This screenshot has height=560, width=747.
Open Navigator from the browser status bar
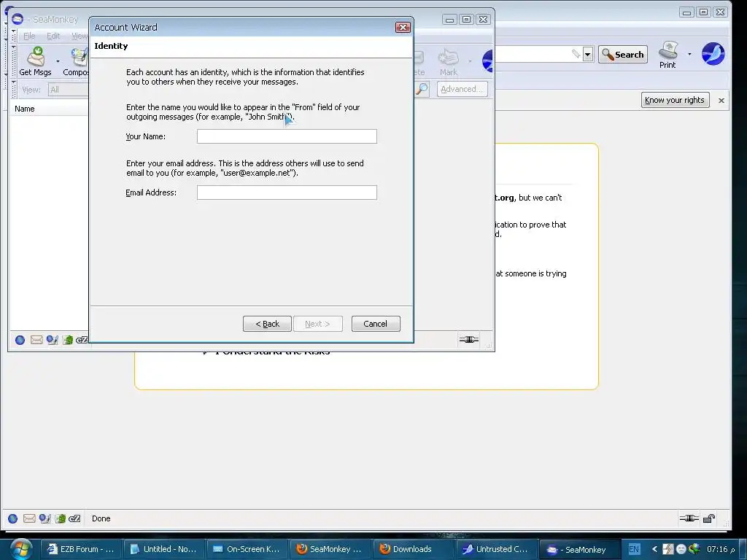pyautogui.click(x=13, y=518)
